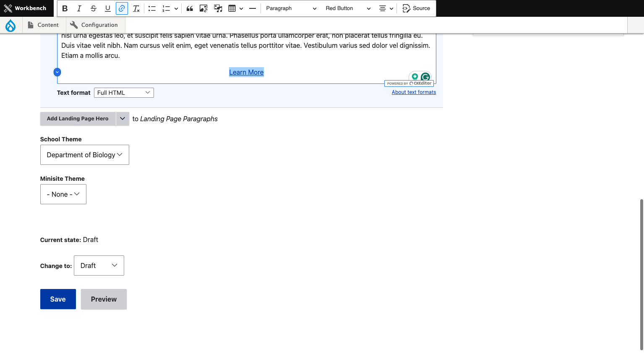Click Add Landing Page Hero button
Screen dimensions: 644x354
coord(78,119)
